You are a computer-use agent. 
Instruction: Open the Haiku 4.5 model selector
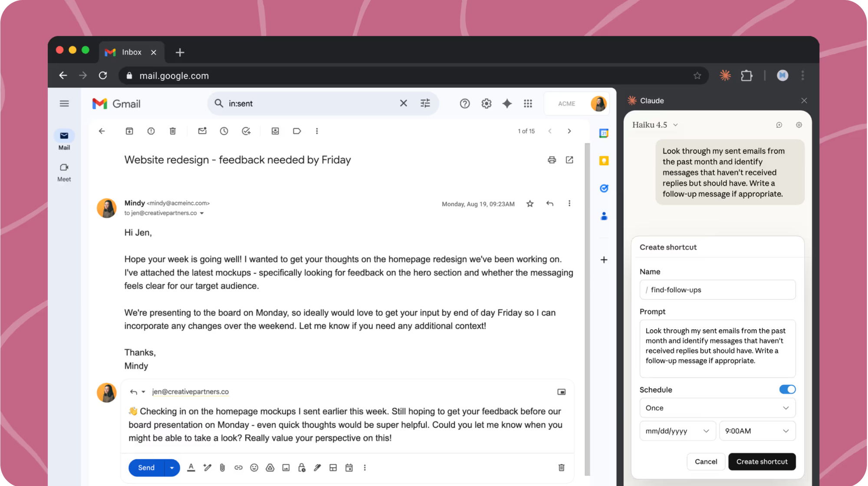click(x=654, y=125)
